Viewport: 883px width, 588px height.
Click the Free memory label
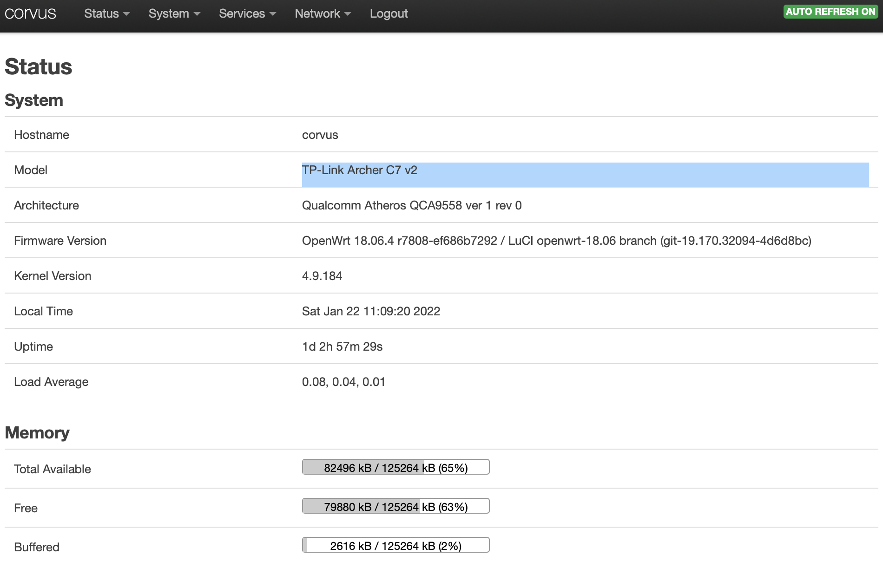pyautogui.click(x=26, y=508)
